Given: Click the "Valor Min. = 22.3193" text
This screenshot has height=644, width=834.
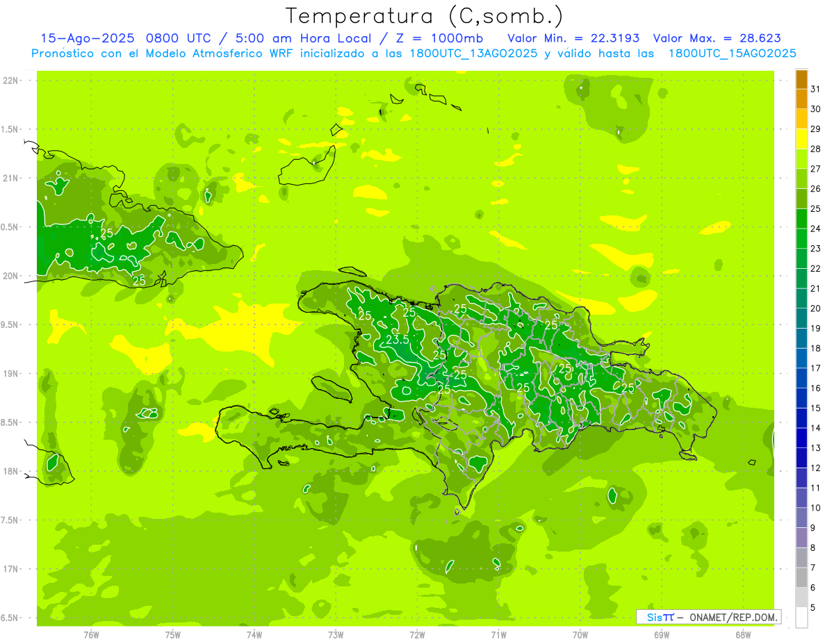Looking at the screenshot, I should pyautogui.click(x=573, y=38).
